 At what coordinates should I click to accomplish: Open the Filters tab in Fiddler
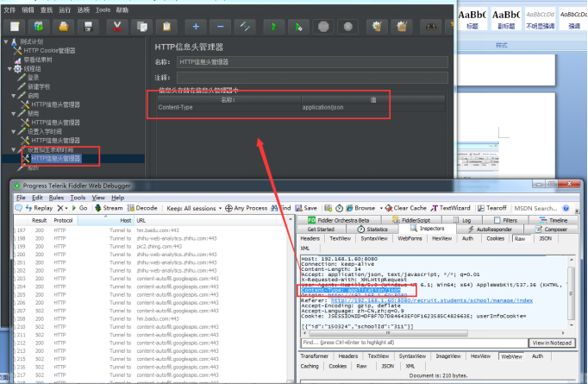click(x=505, y=220)
